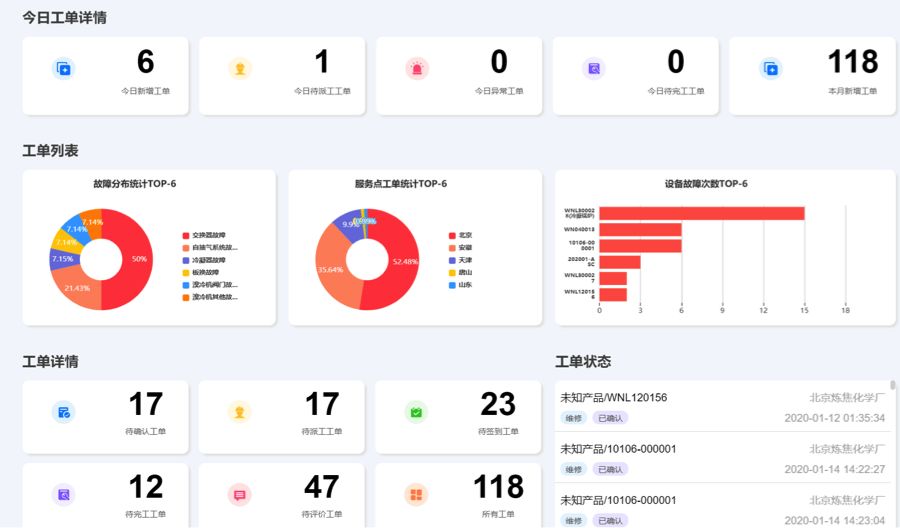Click 北京炼焦化学厂 in the WNL120156 row

tap(847, 398)
